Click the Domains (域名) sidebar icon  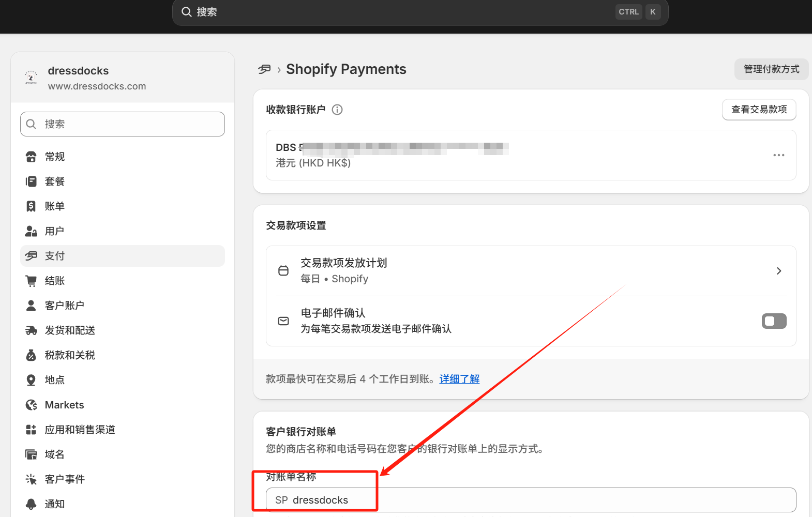point(31,454)
